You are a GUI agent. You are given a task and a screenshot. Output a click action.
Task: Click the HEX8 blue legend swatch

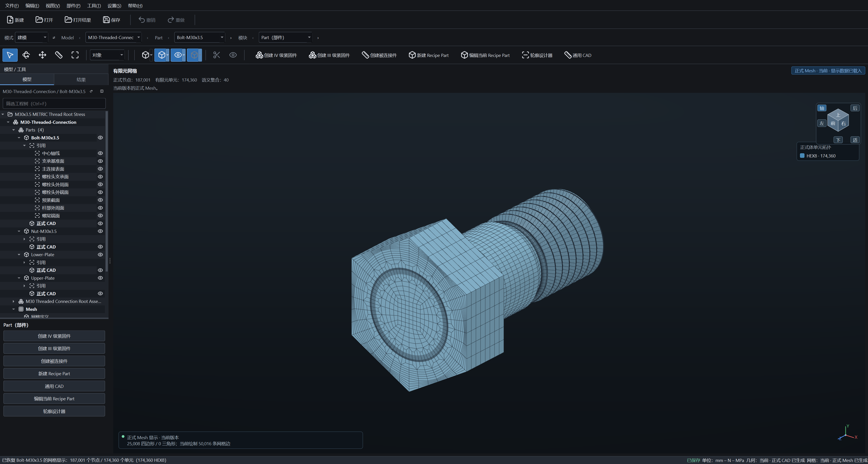[802, 156]
